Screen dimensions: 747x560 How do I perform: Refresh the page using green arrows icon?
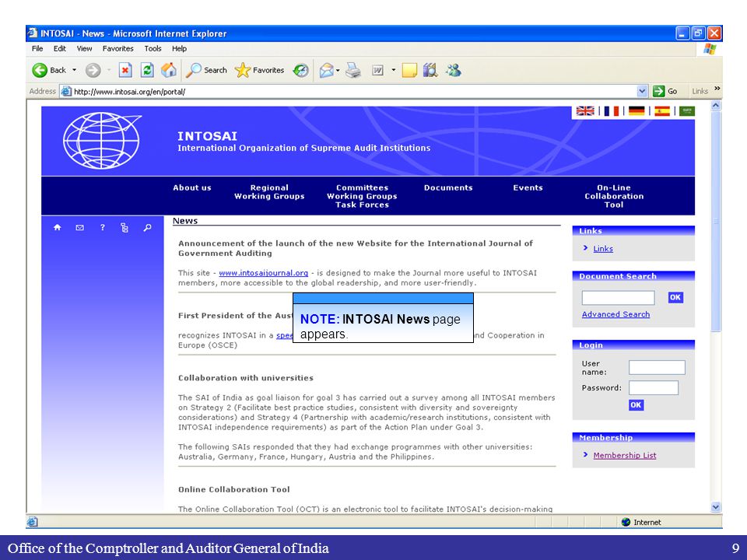pos(147,71)
